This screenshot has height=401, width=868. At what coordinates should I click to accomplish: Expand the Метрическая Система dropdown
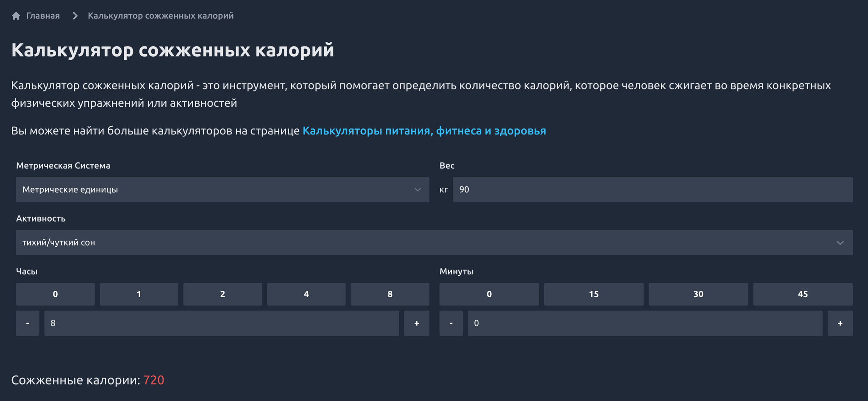(x=223, y=189)
